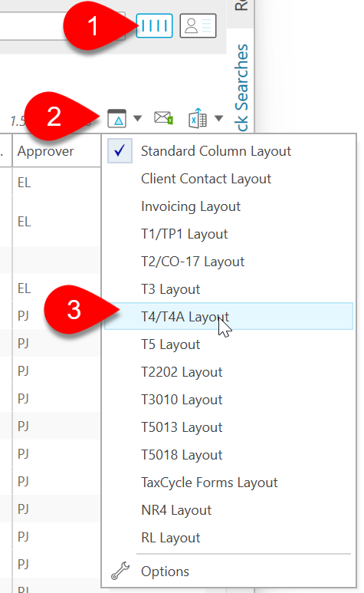Choose Client Contact Layout
This screenshot has height=593, width=364.
click(229, 179)
